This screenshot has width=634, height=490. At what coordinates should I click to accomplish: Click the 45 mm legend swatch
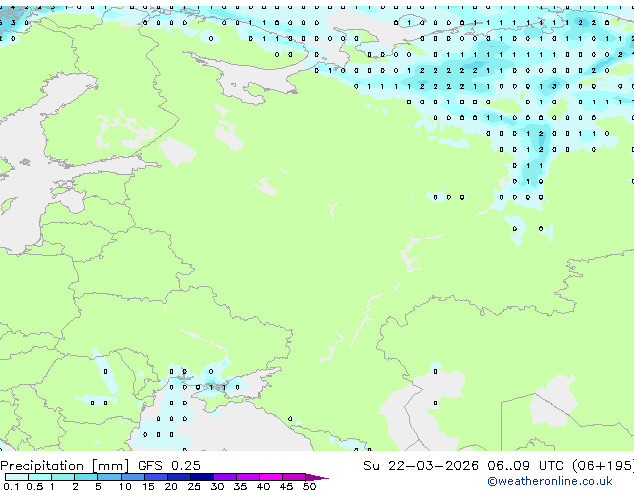294,477
